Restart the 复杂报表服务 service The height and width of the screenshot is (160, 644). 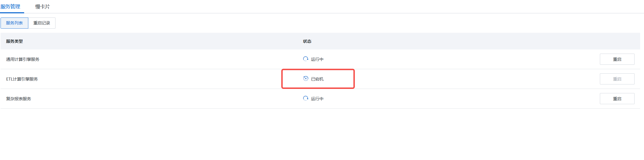[617, 99]
